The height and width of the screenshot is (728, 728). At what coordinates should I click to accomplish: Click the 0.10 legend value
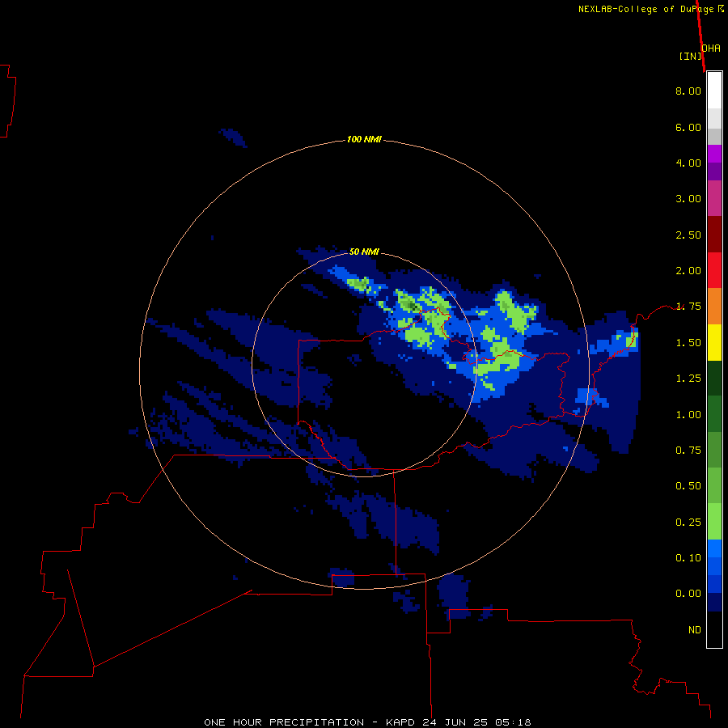(x=688, y=557)
